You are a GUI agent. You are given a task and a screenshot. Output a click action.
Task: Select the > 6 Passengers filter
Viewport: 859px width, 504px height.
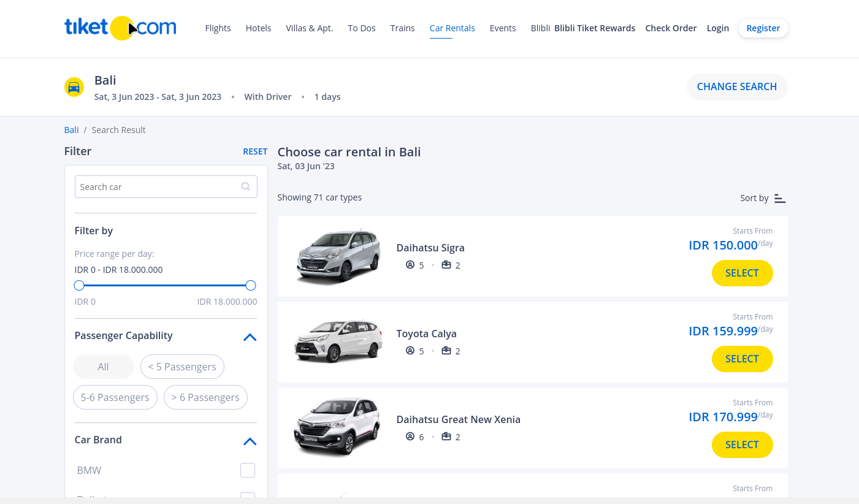coord(205,397)
